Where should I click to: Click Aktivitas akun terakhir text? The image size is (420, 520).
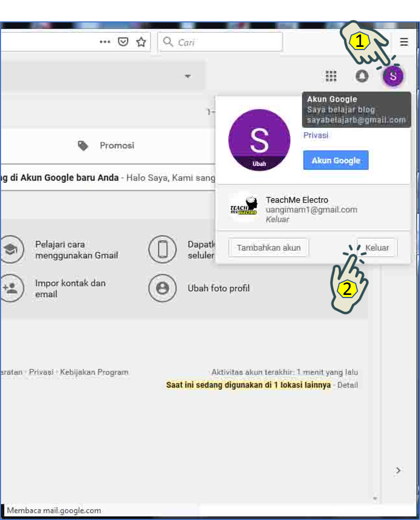(285, 372)
